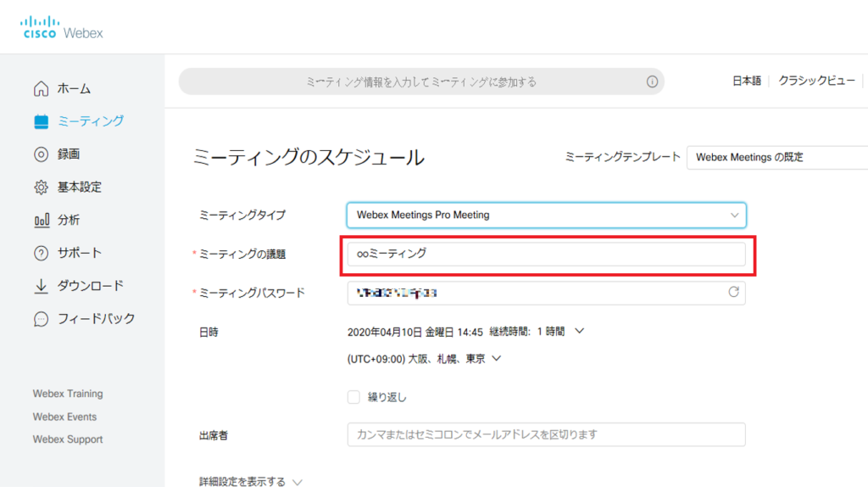
Task: Click the recording icon beside 録画
Action: click(x=41, y=154)
